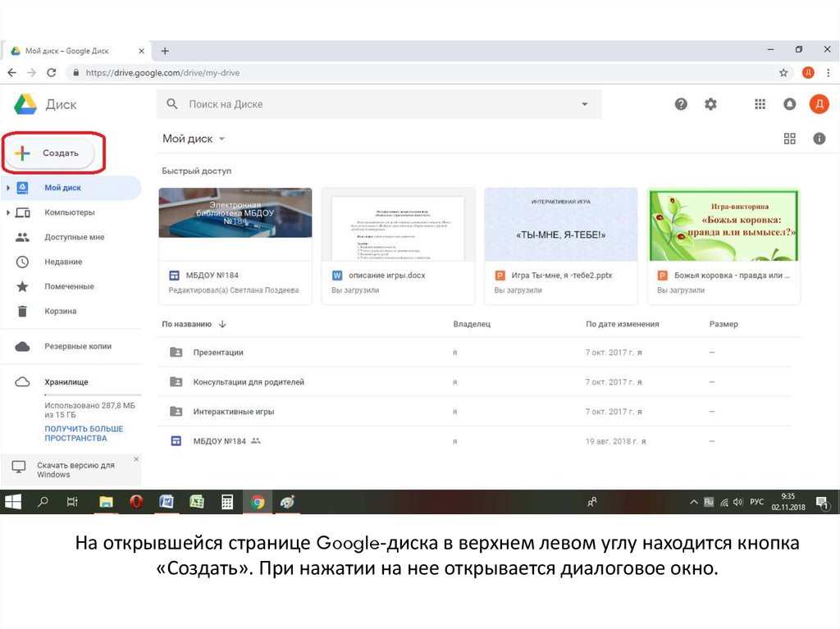The image size is (840, 629).
Task: Open Божья коровка quick access card
Action: 724,246
